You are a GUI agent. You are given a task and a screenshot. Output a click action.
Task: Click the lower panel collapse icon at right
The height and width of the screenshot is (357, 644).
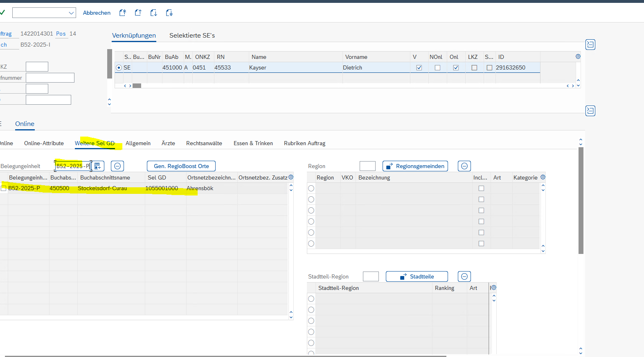click(590, 111)
